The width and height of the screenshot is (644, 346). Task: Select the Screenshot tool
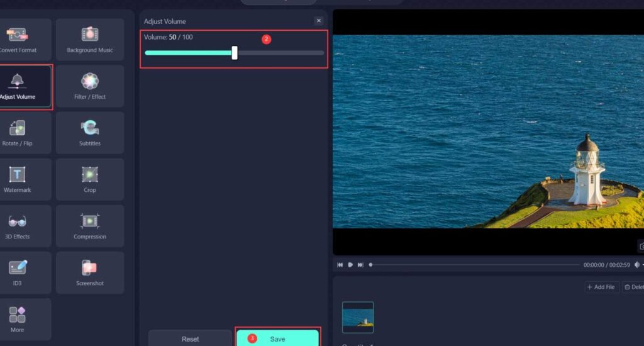[x=90, y=272]
